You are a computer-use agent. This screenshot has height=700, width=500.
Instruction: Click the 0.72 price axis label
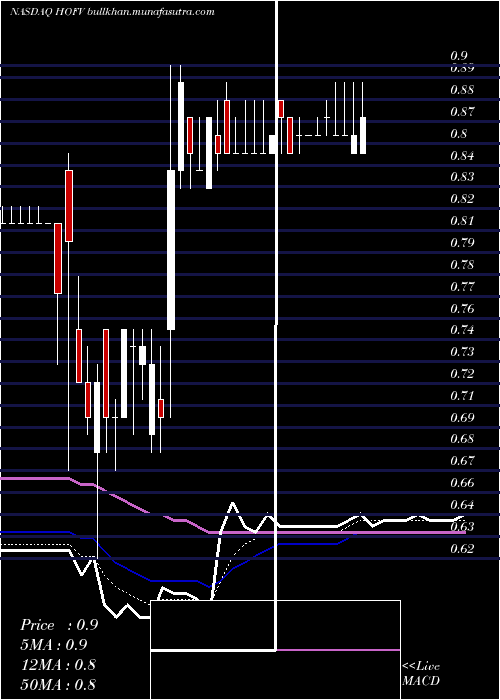pyautogui.click(x=462, y=374)
